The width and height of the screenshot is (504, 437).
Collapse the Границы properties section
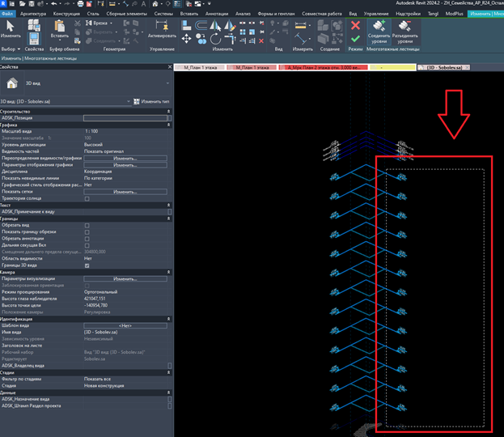click(168, 218)
